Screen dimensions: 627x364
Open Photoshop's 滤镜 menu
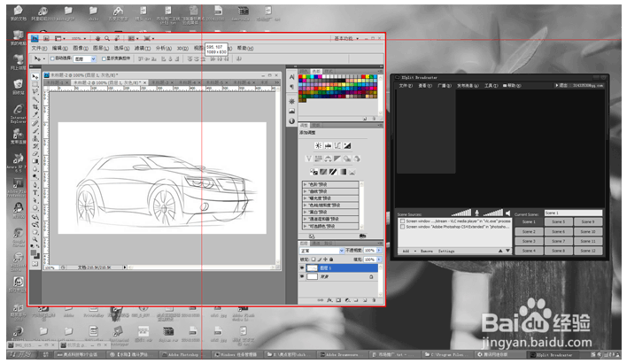pyautogui.click(x=142, y=49)
